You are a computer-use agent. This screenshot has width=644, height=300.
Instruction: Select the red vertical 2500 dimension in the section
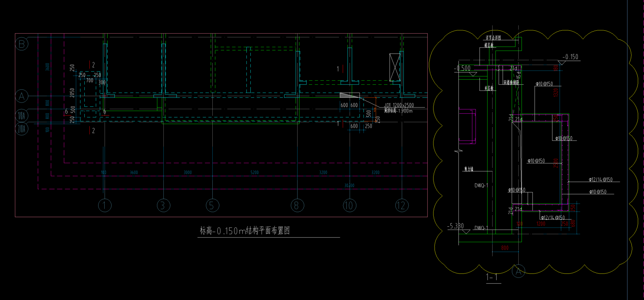pos(556,163)
